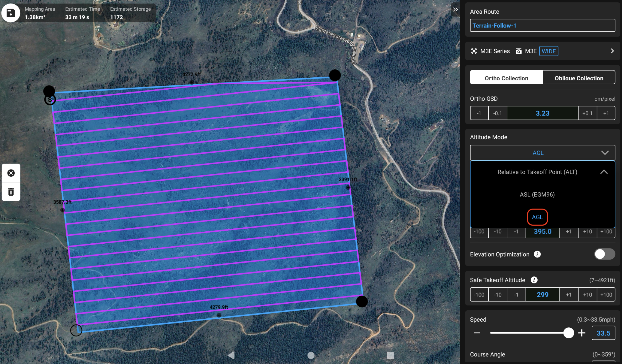622x364 pixels.
Task: Tap the Android home navigation button
Action: pos(311,355)
